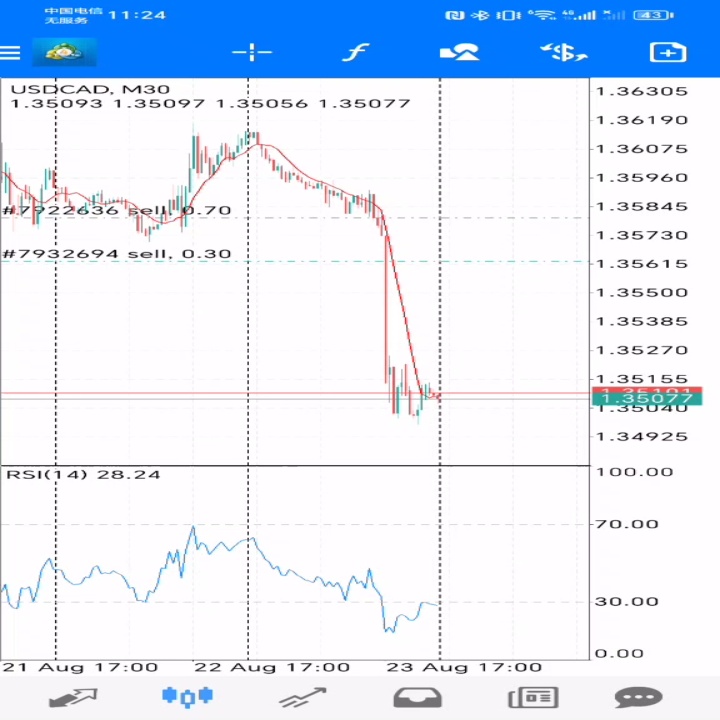Tap the battery indicator in status bar
The height and width of the screenshot is (720, 720).
652,15
